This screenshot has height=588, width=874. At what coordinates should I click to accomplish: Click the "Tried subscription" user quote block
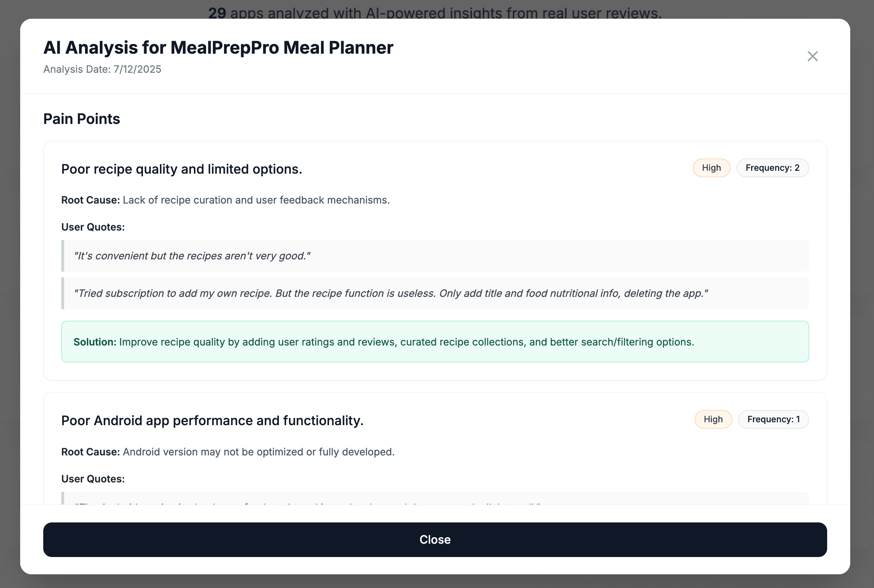pyautogui.click(x=390, y=293)
